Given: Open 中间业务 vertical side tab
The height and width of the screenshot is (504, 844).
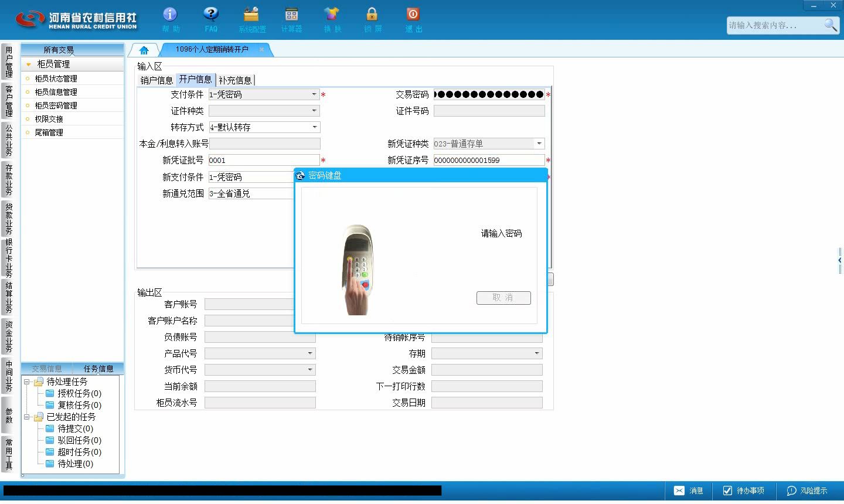Looking at the screenshot, I should tap(8, 376).
